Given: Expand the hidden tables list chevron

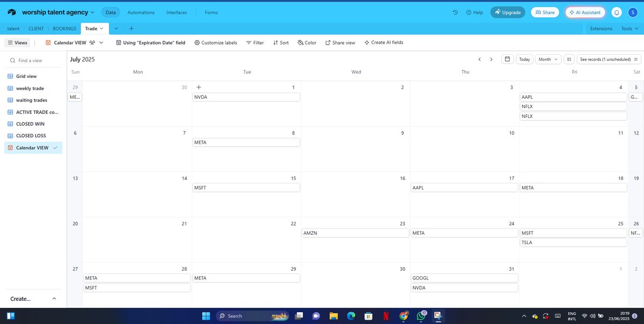Looking at the screenshot, I should coord(116,28).
